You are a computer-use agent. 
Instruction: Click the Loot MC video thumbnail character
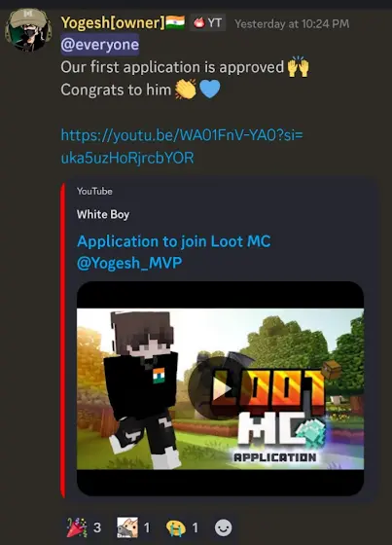144,388
